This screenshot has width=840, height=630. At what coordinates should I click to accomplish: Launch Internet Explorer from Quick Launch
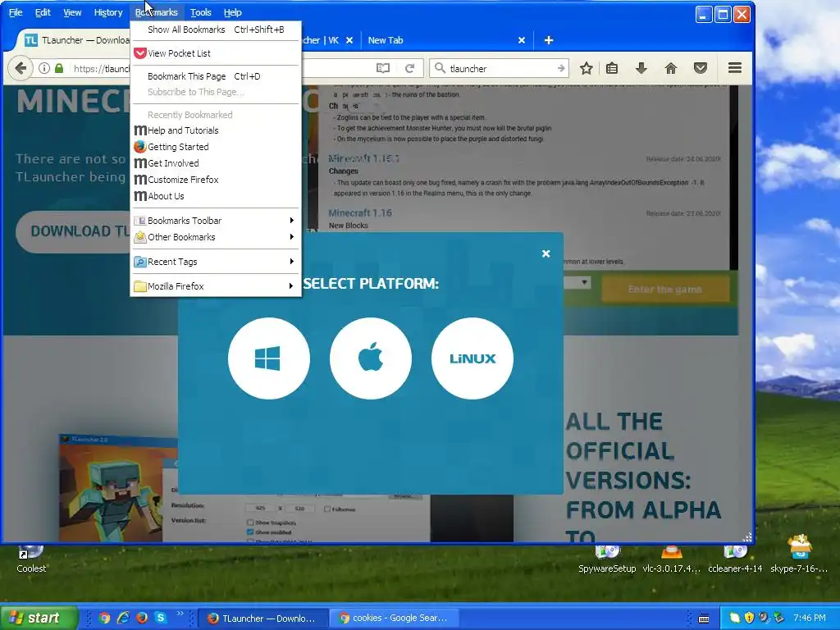tap(123, 618)
